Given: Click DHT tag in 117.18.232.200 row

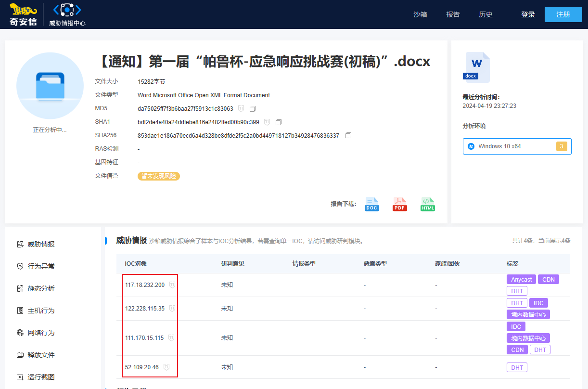Looking at the screenshot, I should click(517, 291).
